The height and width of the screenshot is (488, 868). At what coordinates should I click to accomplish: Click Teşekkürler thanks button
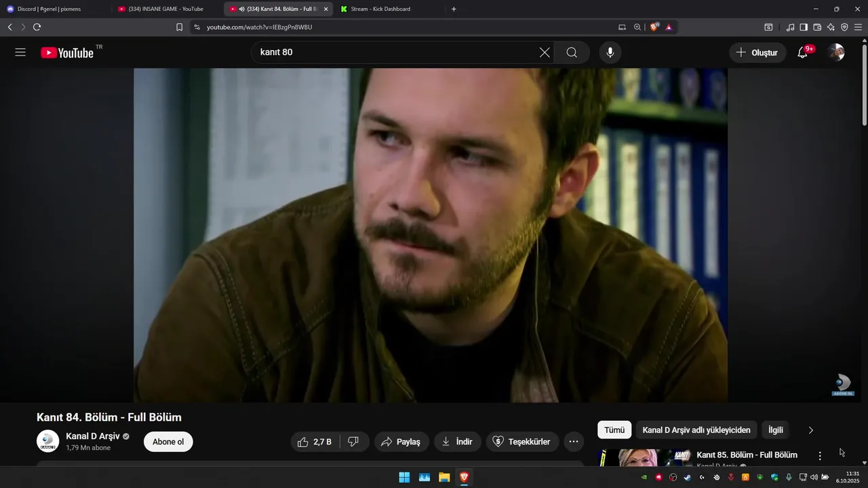523,442
